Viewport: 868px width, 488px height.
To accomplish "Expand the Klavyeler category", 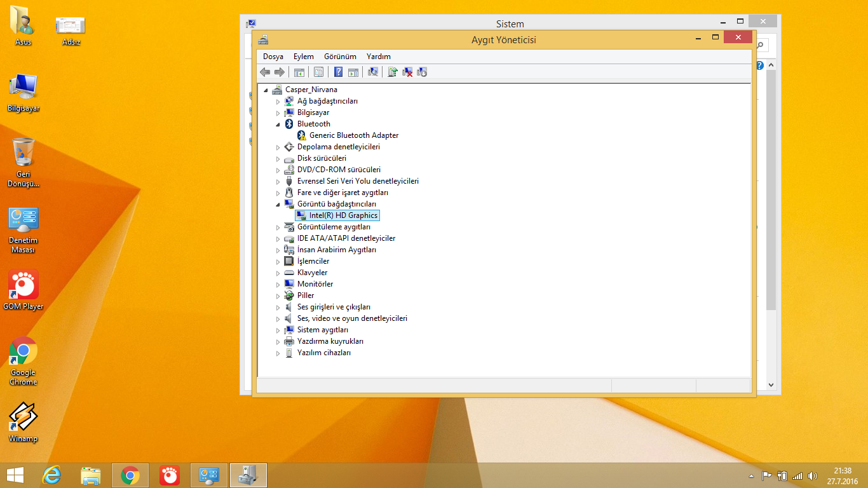I will tap(278, 273).
